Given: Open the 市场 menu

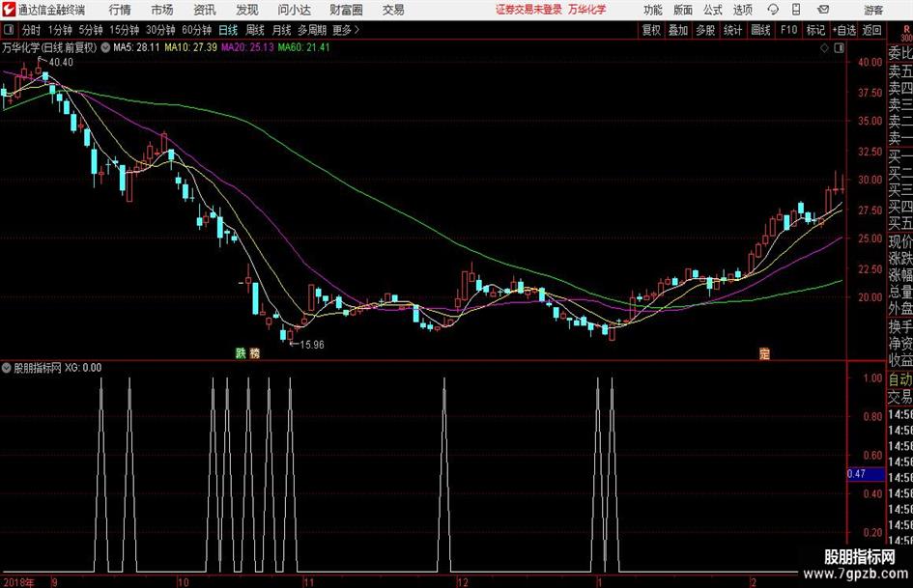Looking at the screenshot, I should pos(162,10).
